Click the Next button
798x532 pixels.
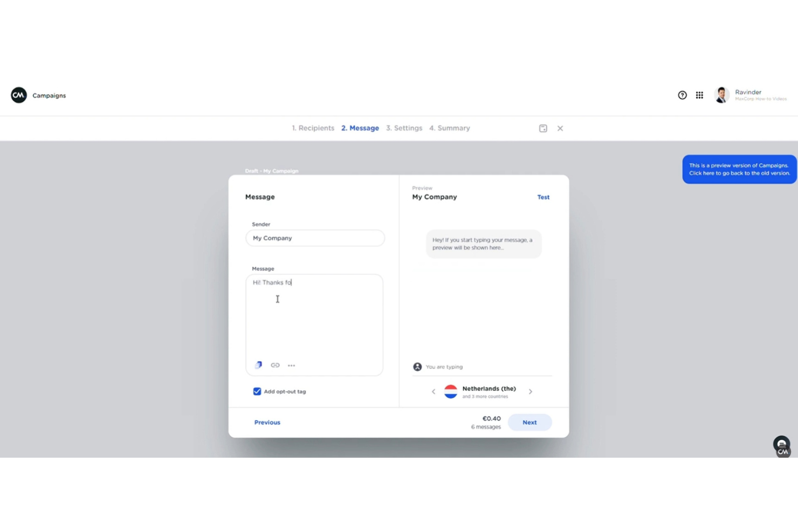[529, 422]
